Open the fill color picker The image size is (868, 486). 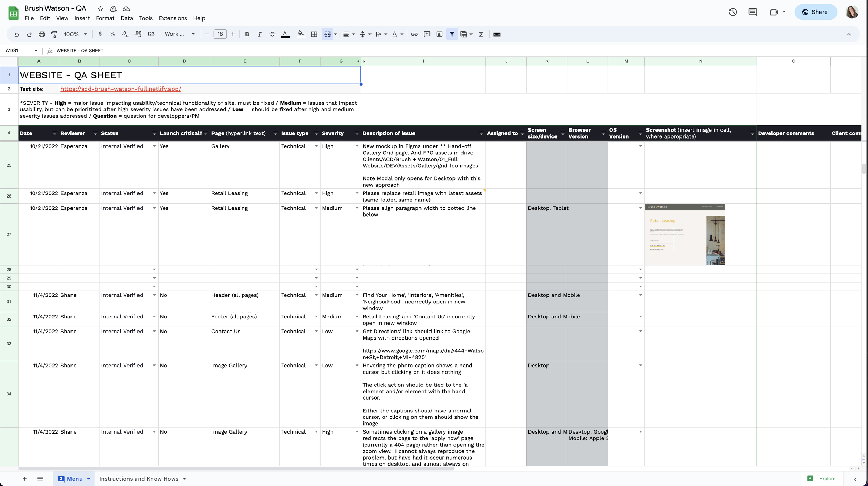301,34
